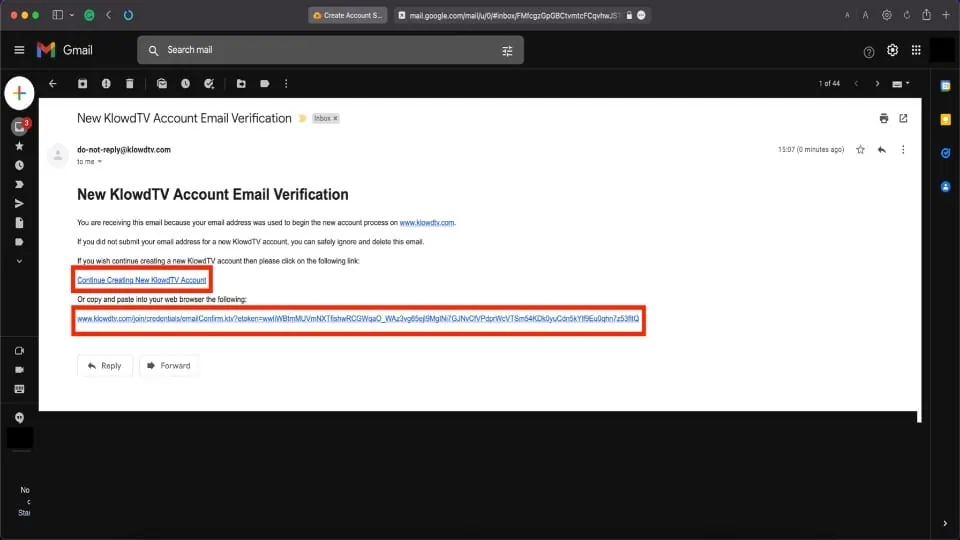Click the Reply button

[x=105, y=366]
